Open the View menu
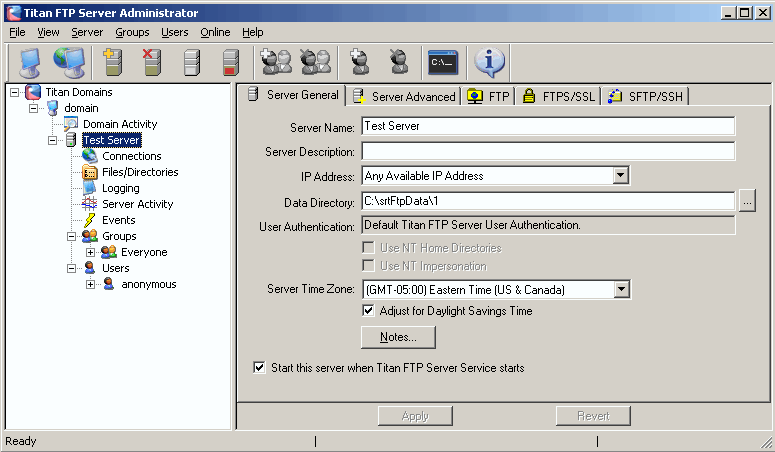This screenshot has height=452, width=775. 48,32
